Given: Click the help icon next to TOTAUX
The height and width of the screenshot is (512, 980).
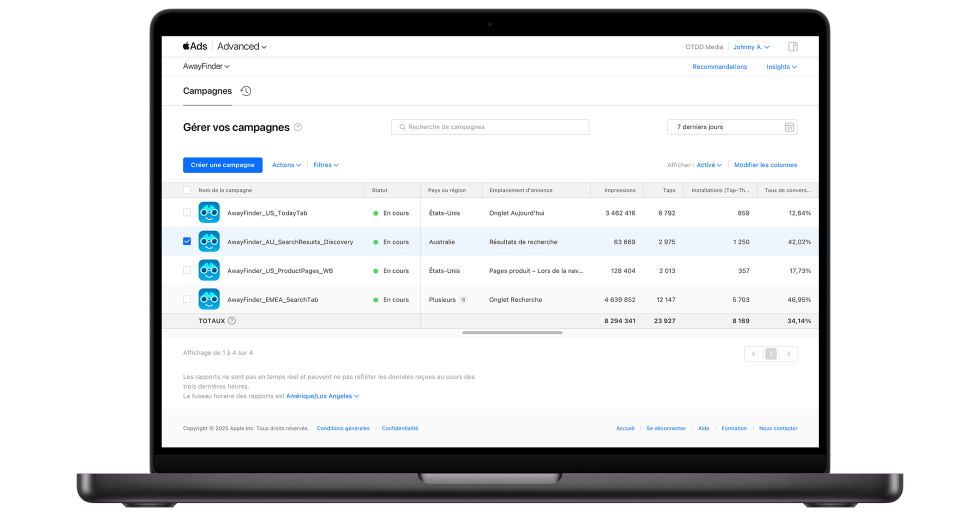Looking at the screenshot, I should point(231,321).
